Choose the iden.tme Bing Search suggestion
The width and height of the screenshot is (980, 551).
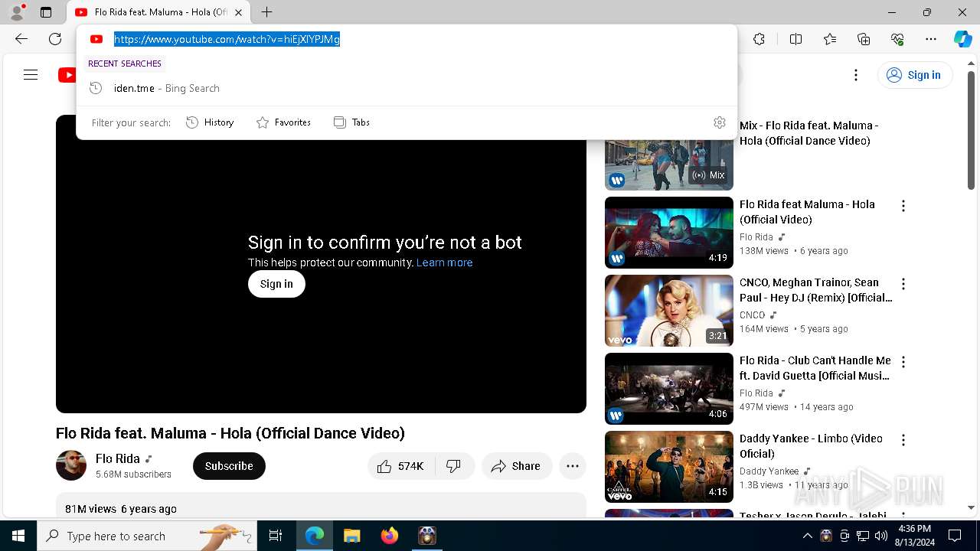pyautogui.click(x=407, y=88)
